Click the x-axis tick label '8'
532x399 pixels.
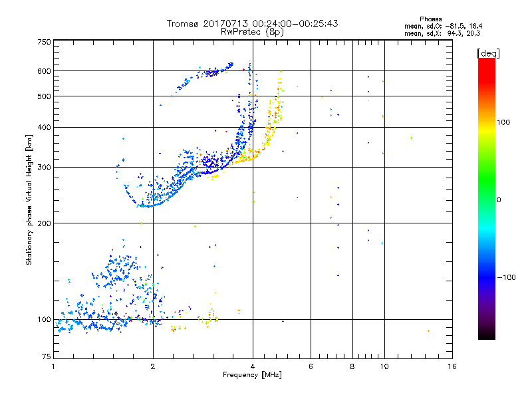tap(352, 366)
